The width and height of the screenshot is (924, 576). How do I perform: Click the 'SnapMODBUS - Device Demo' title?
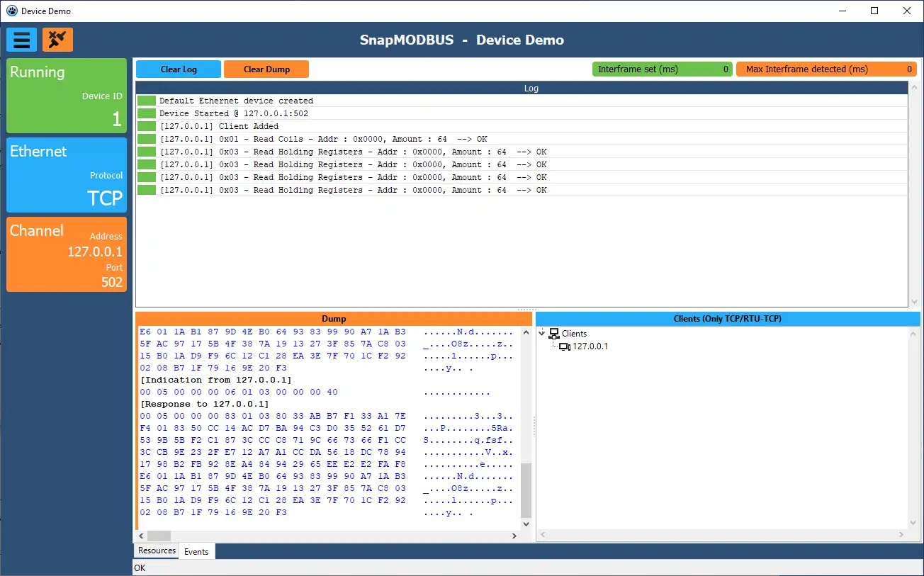click(x=462, y=40)
